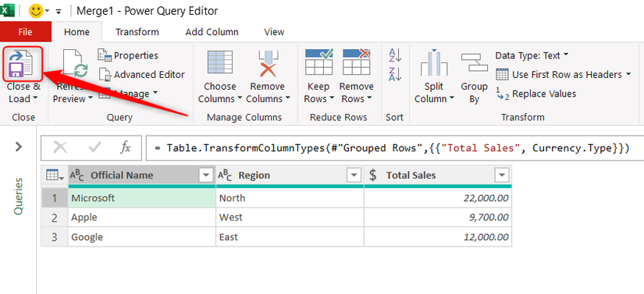Open the table menu icon at grid corner

tap(55, 175)
